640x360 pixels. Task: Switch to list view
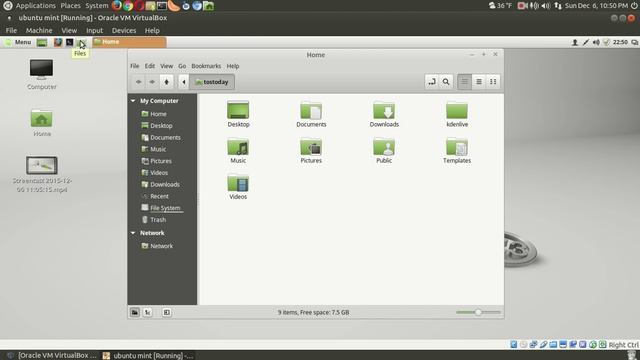[x=479, y=82]
